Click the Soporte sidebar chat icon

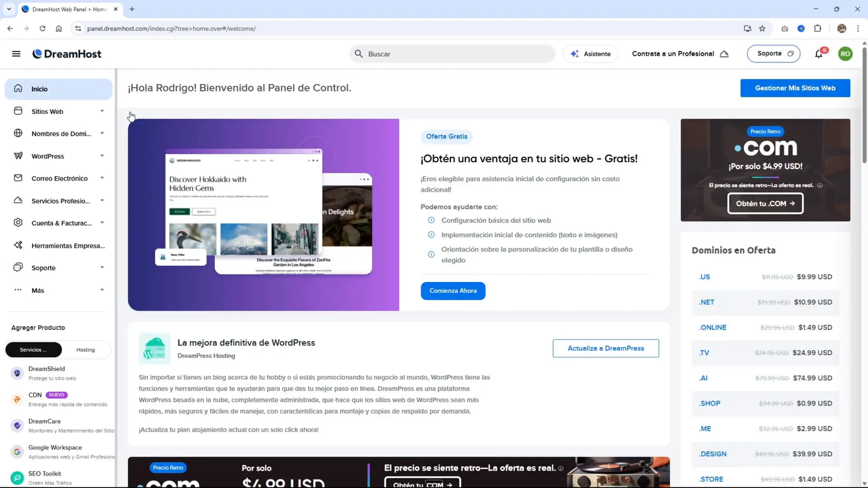click(x=18, y=267)
